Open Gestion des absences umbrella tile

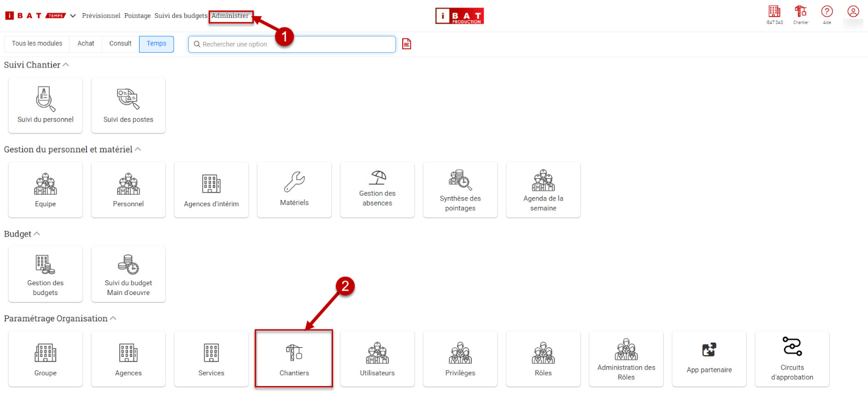click(377, 190)
